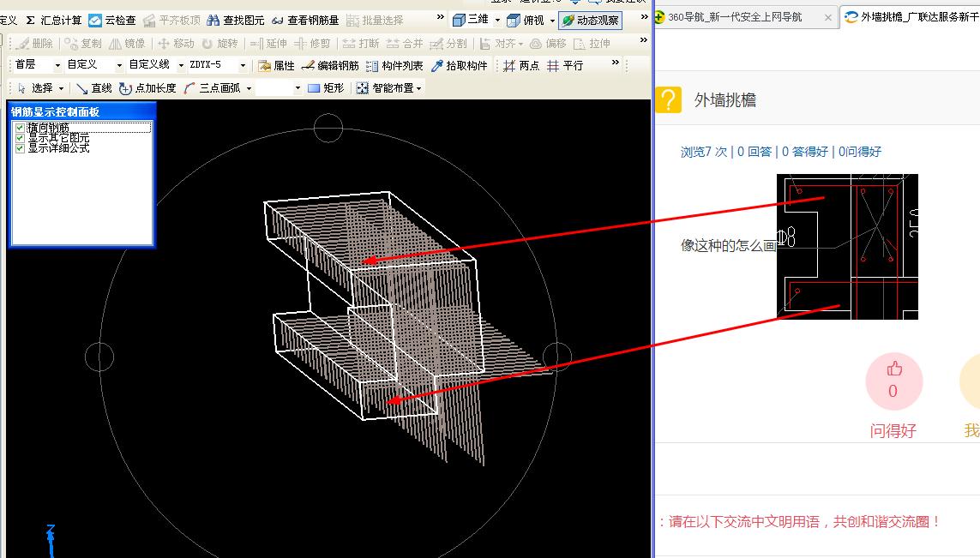Click the 分割 split tool

[x=448, y=43]
